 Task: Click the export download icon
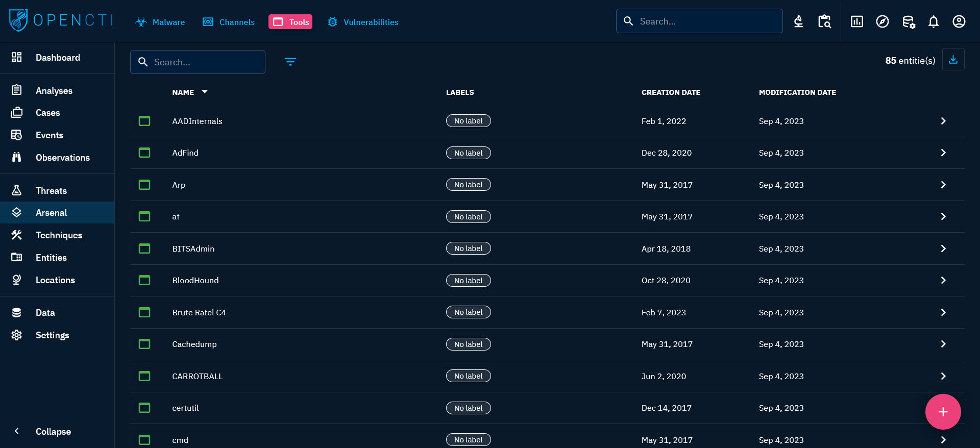click(x=953, y=60)
